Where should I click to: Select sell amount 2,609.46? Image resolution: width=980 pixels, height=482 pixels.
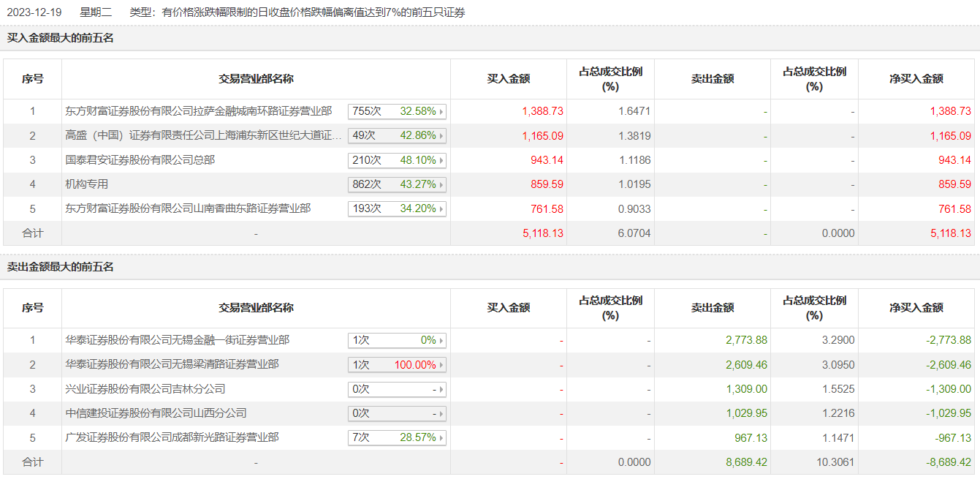point(746,365)
